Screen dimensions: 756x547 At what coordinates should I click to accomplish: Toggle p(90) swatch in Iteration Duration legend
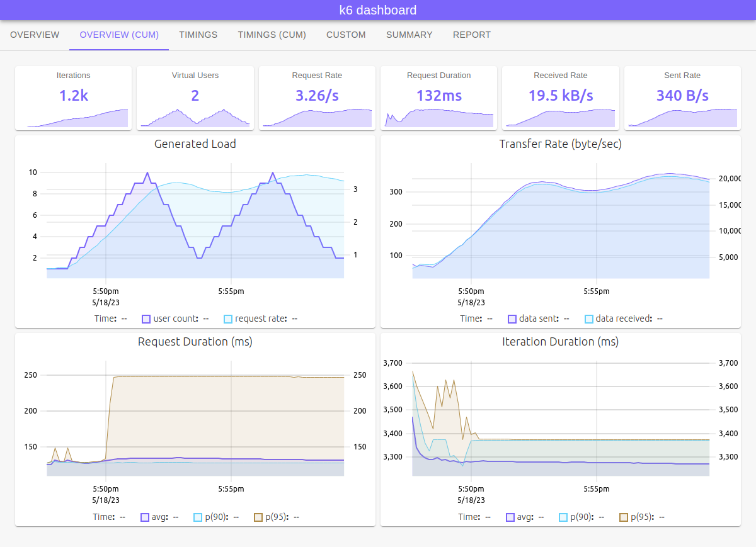563,517
